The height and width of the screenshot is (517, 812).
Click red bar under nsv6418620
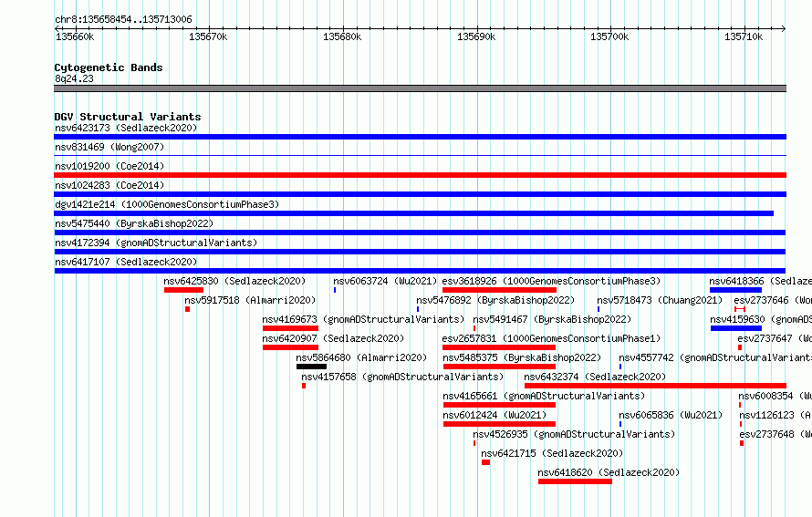575,481
